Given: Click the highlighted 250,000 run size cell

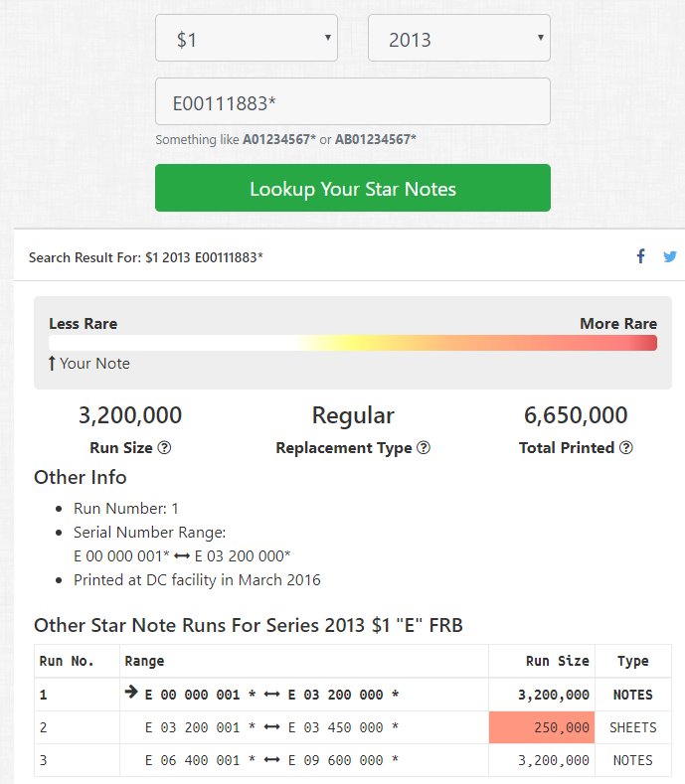Looking at the screenshot, I should pyautogui.click(x=542, y=727).
